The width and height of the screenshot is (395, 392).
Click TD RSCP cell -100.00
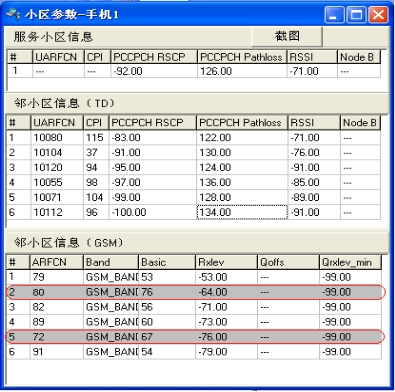tap(153, 212)
